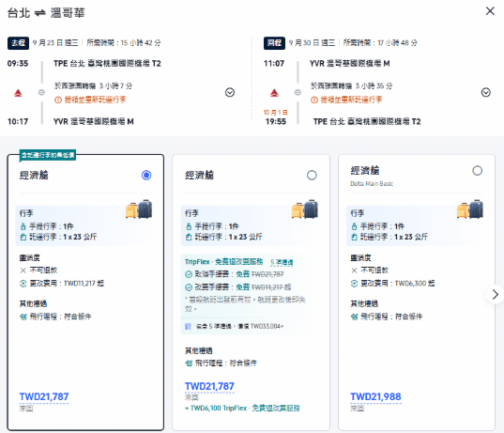This screenshot has height=433, width=504.
Task: Choose the TripFlex economy fare radio button
Action: [312, 176]
